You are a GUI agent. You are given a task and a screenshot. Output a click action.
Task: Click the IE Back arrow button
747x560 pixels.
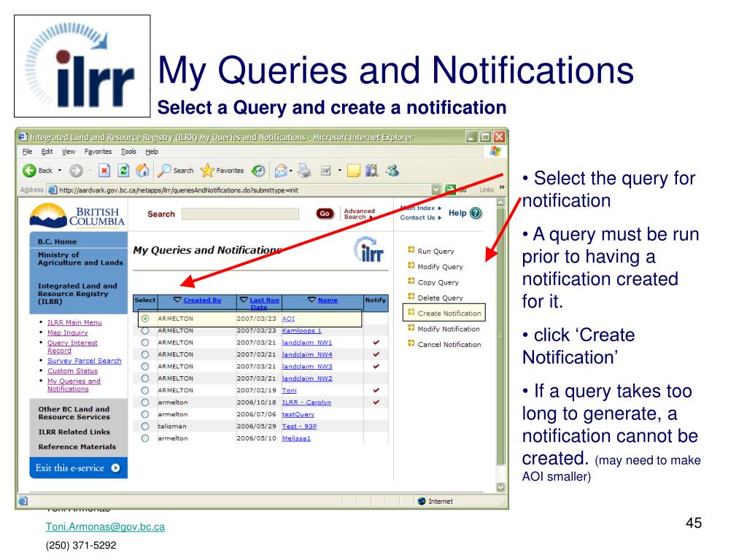pos(29,171)
